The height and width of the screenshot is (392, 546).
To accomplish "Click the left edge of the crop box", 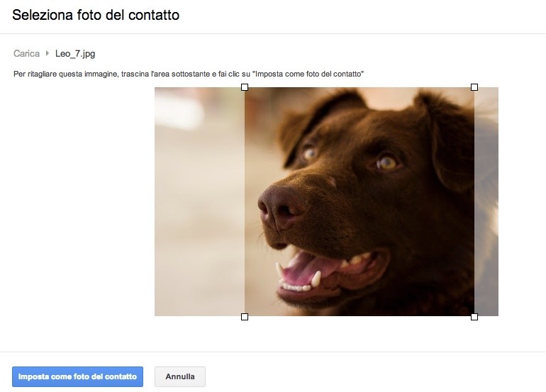I will [245, 202].
